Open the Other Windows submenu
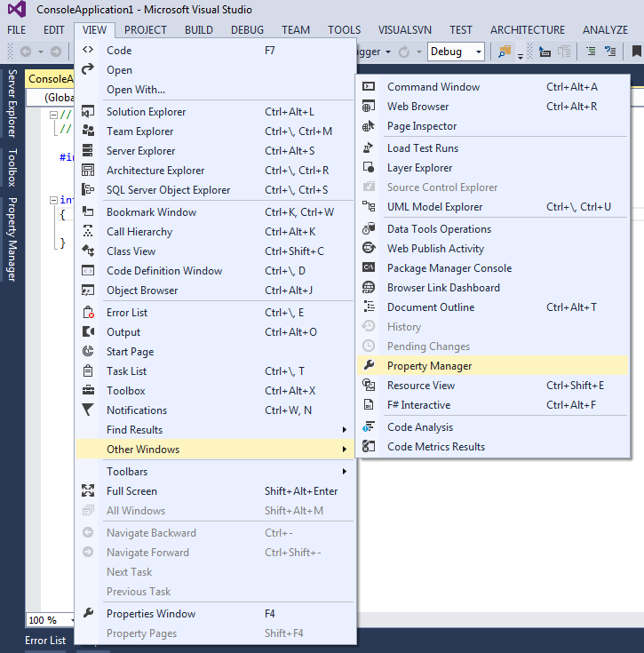 (215, 450)
